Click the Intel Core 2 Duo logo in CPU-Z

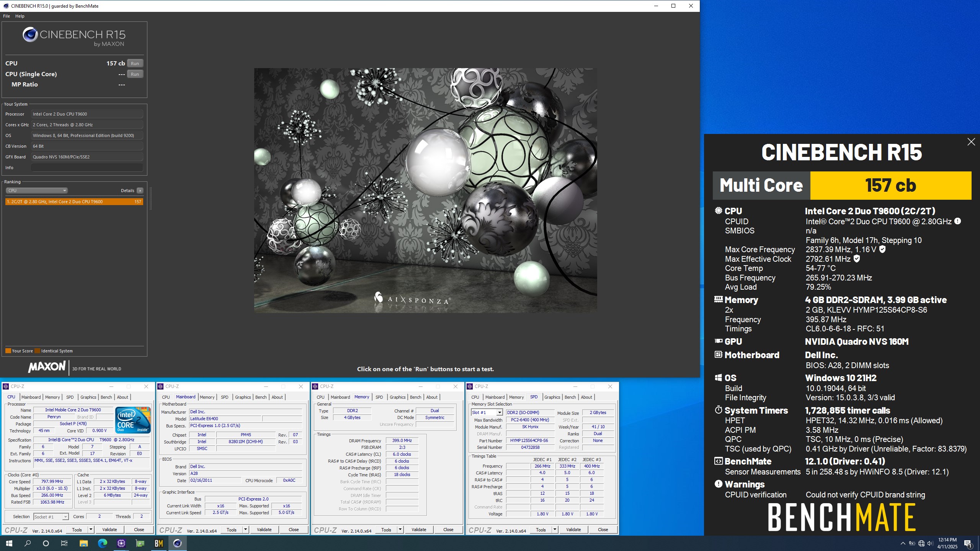click(133, 420)
